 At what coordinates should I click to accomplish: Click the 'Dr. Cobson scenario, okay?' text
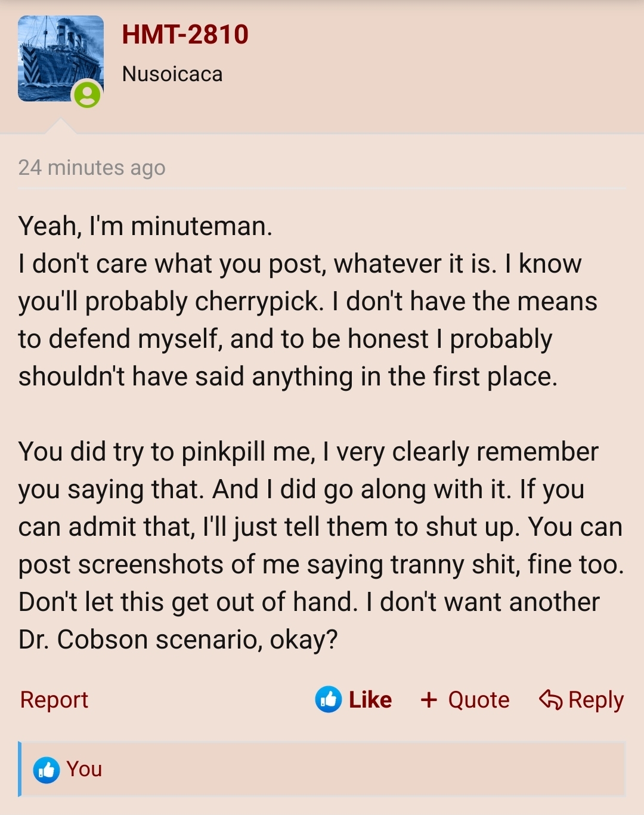click(x=178, y=640)
